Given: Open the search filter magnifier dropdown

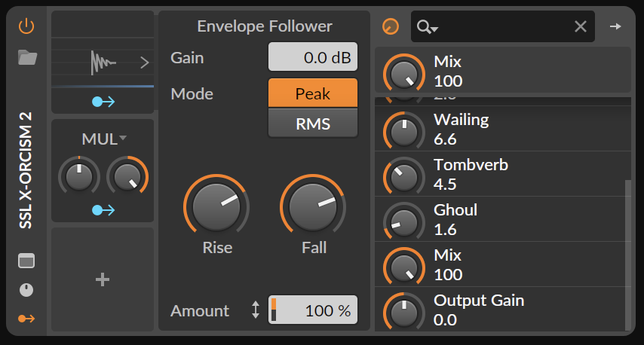Looking at the screenshot, I should 428,27.
